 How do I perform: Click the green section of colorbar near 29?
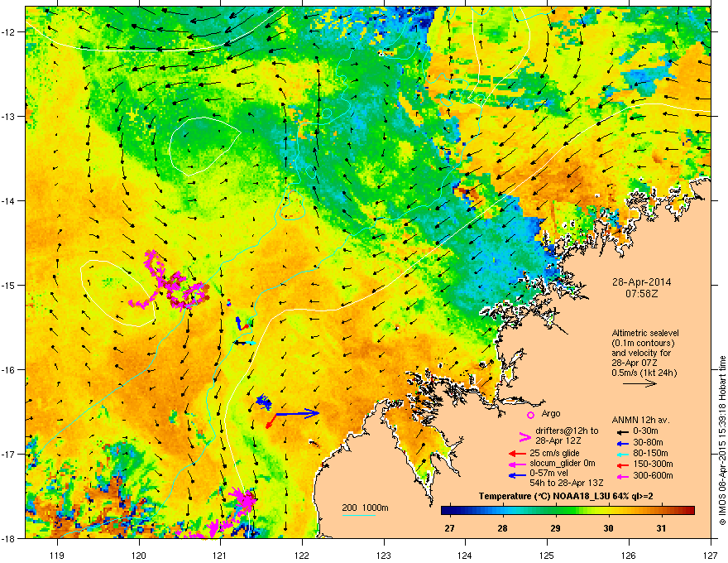[x=555, y=511]
